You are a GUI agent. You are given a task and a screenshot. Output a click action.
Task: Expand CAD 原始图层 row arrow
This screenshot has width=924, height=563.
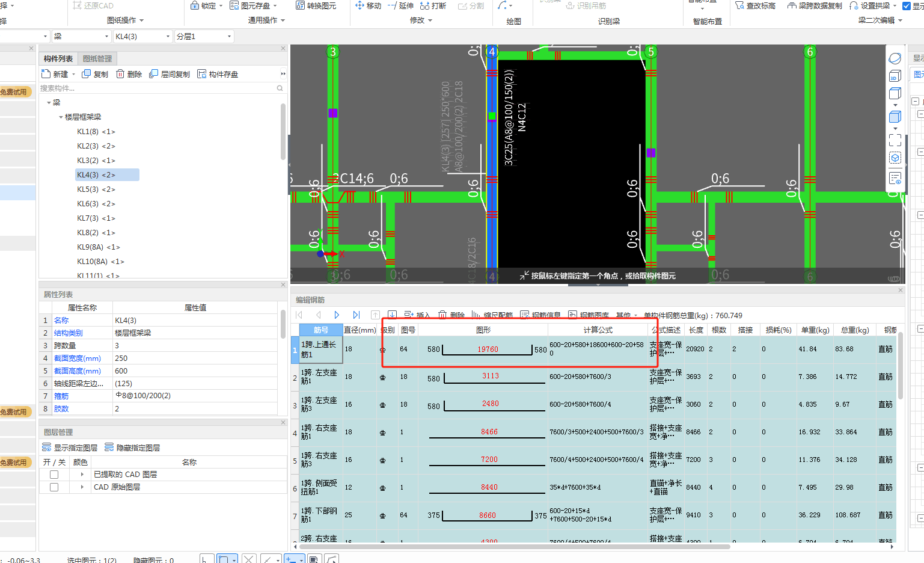[x=82, y=487]
